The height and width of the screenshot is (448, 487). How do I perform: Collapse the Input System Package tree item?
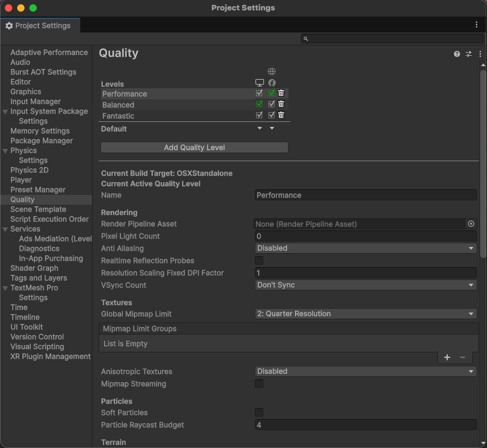coord(6,112)
